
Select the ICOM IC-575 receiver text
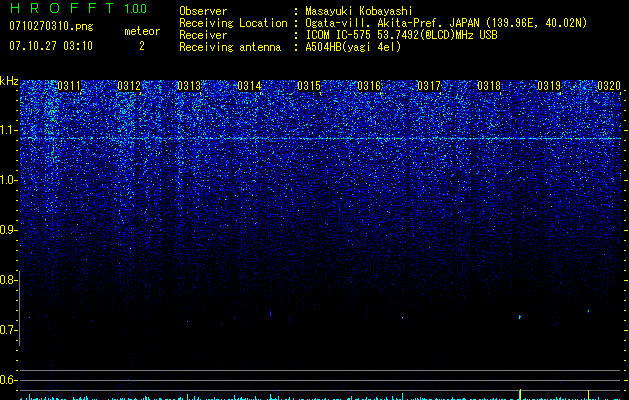pyautogui.click(x=401, y=35)
